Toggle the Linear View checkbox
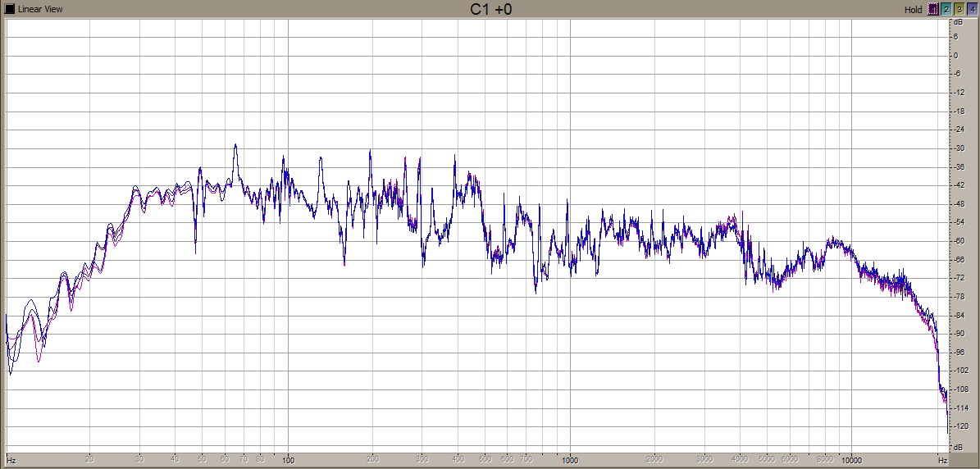The width and height of the screenshot is (980, 469). 9,9
